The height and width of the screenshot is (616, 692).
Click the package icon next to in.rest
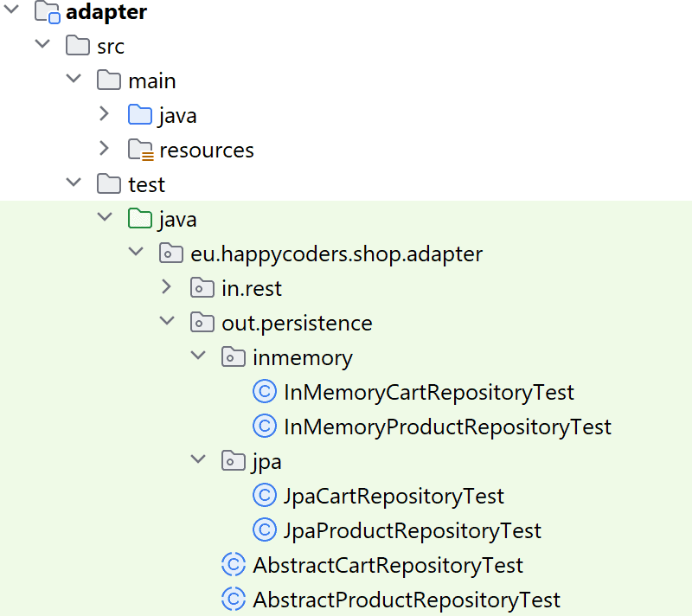202,287
